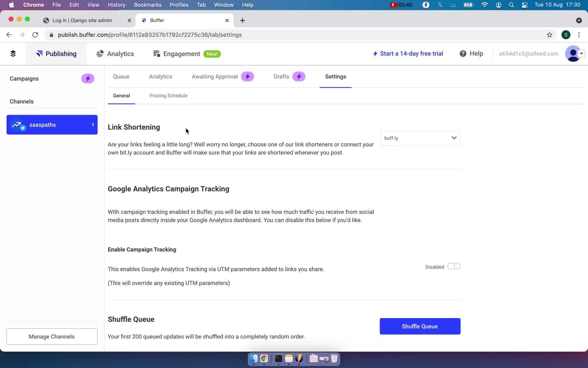This screenshot has height=368, width=588.
Task: Open the channel Analytics tab
Action: pos(160,77)
